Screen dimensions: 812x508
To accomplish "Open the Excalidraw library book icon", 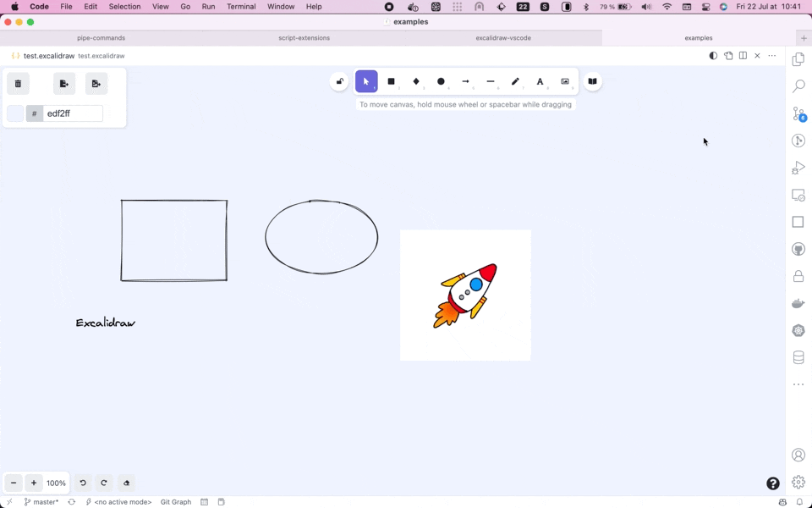I will (592, 81).
